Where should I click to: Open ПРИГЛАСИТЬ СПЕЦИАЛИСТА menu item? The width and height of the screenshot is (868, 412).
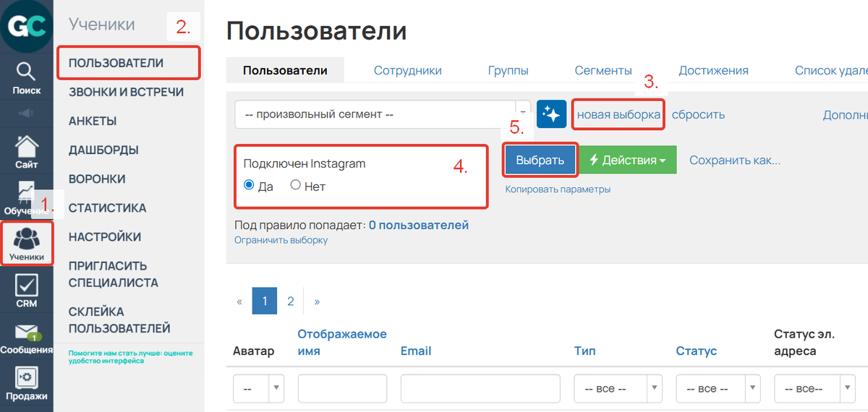click(113, 274)
